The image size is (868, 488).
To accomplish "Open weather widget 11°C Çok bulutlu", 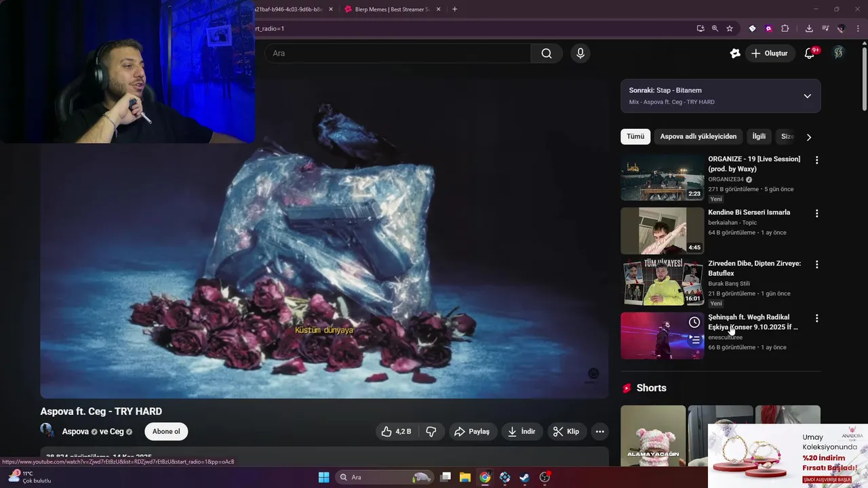I will pyautogui.click(x=29, y=477).
